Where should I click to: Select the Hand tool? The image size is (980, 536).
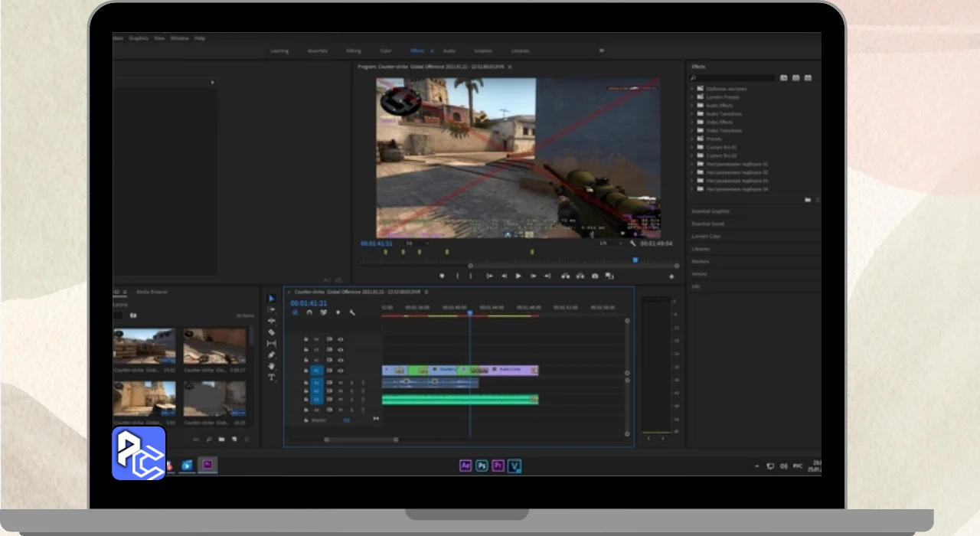click(x=271, y=366)
